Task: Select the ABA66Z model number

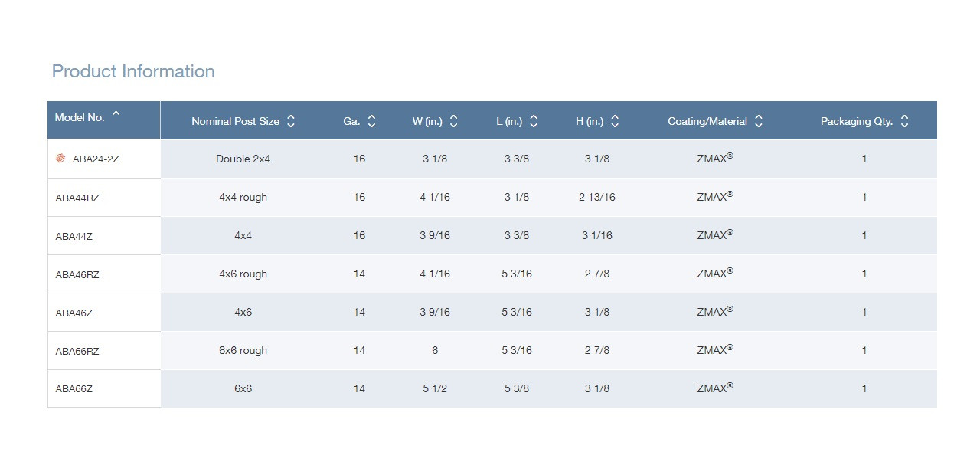Action: [74, 389]
